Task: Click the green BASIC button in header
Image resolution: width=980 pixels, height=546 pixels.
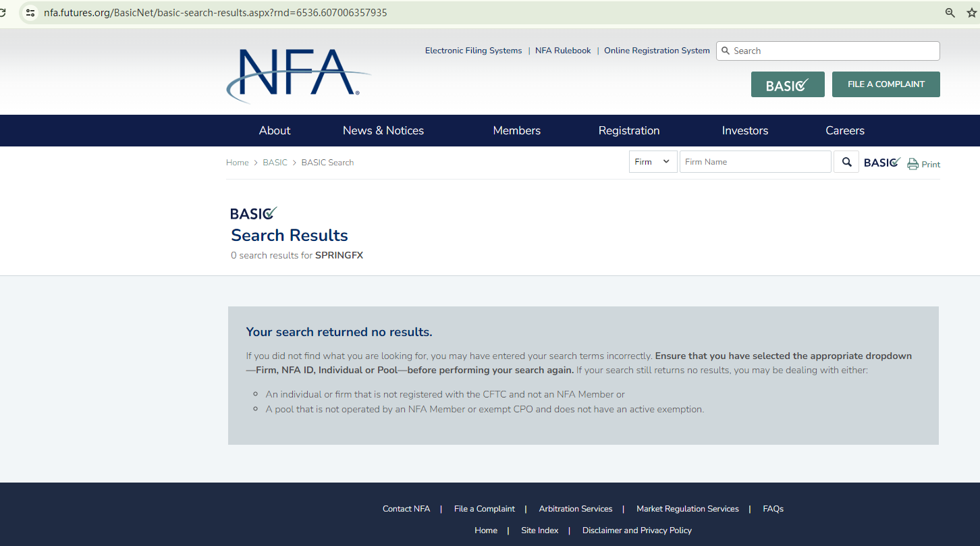Action: (x=787, y=84)
